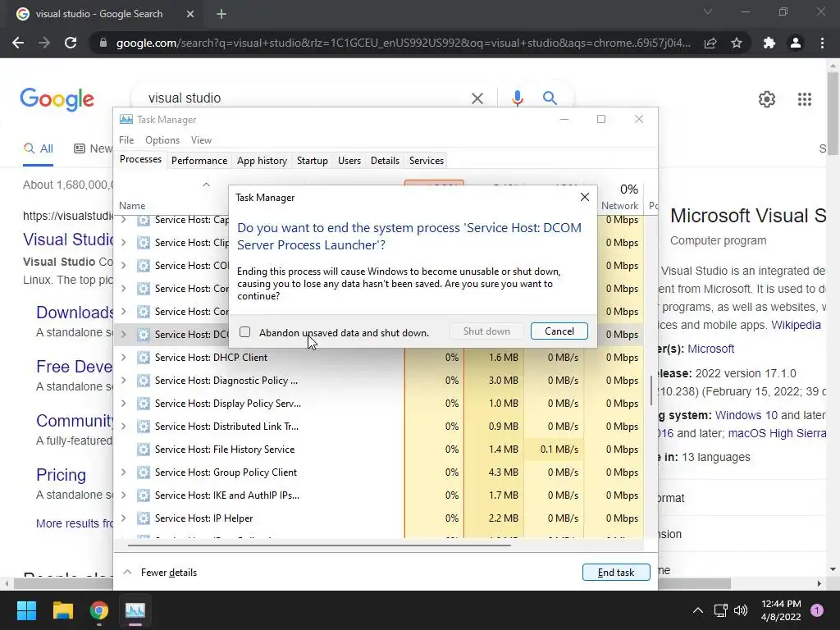Expand Service Host: Group Policy Client row
The image size is (840, 630).
124,472
